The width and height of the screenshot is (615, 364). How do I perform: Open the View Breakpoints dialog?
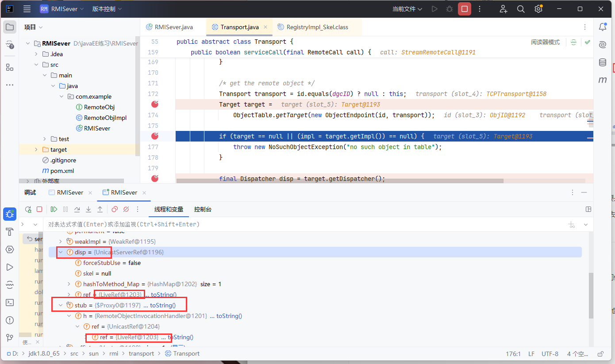(x=115, y=209)
